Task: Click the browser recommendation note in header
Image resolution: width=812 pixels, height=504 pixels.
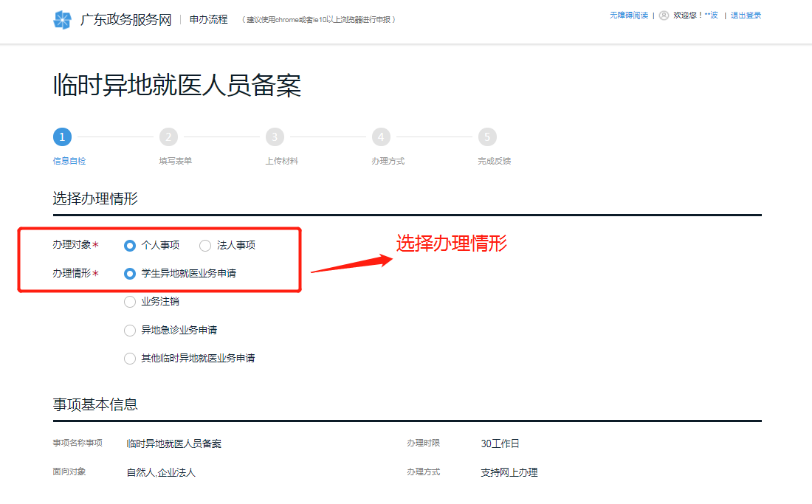Action: (318, 20)
